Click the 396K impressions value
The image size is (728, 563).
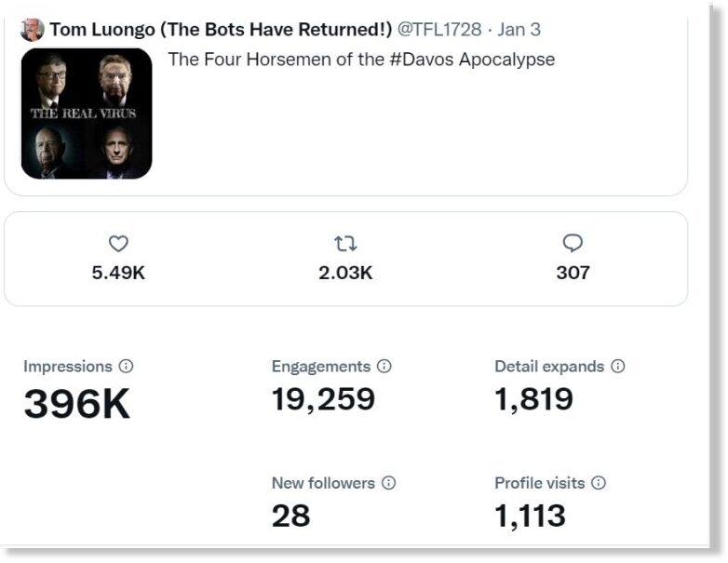click(x=77, y=404)
